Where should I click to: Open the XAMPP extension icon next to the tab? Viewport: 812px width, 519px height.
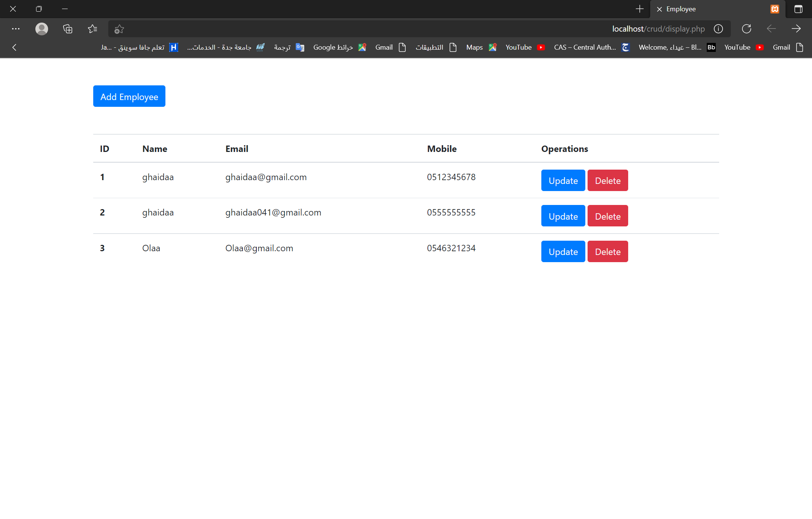coord(774,9)
